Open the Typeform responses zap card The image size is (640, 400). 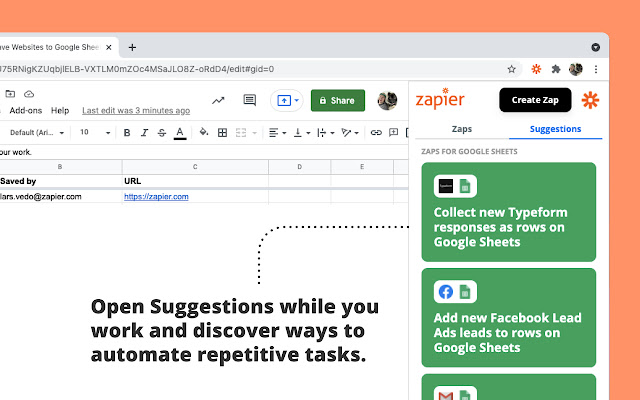click(509, 212)
